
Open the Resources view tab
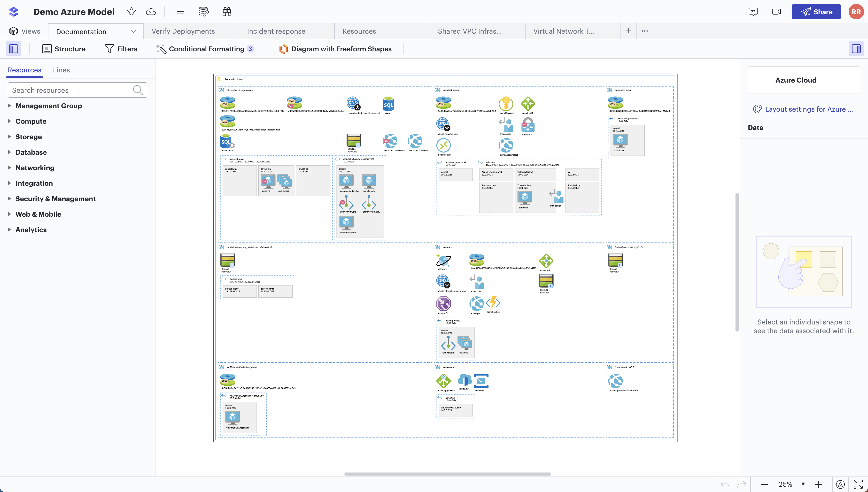(x=382, y=31)
